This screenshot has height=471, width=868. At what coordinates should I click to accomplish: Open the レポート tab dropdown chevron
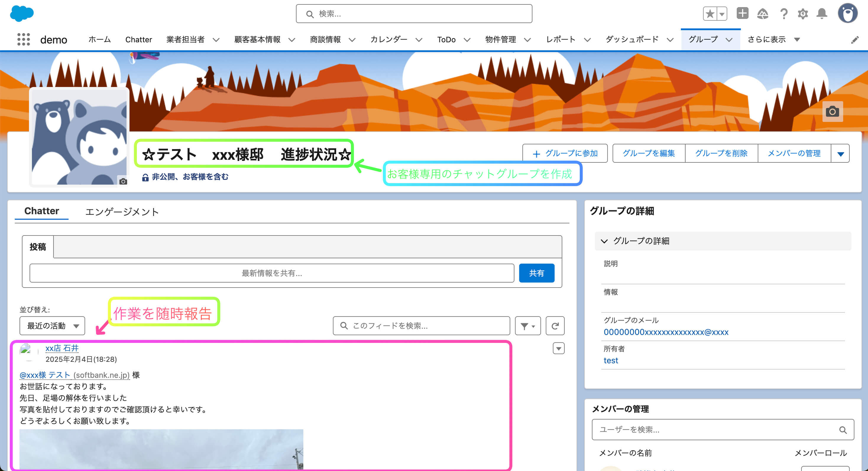587,40
